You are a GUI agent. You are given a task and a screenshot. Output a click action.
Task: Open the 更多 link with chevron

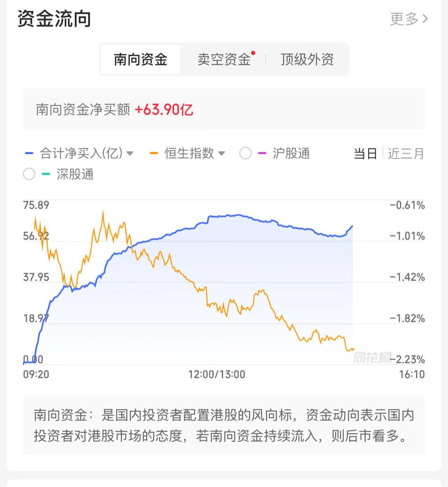[409, 19]
